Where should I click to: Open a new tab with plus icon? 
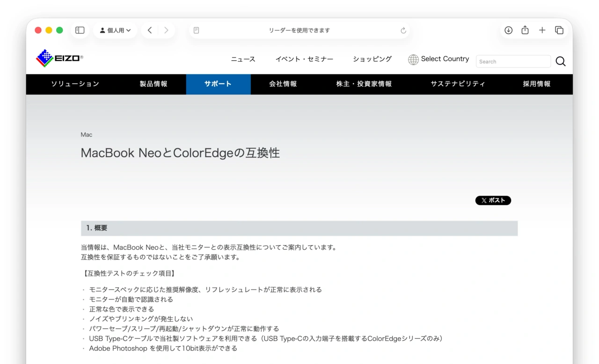542,30
